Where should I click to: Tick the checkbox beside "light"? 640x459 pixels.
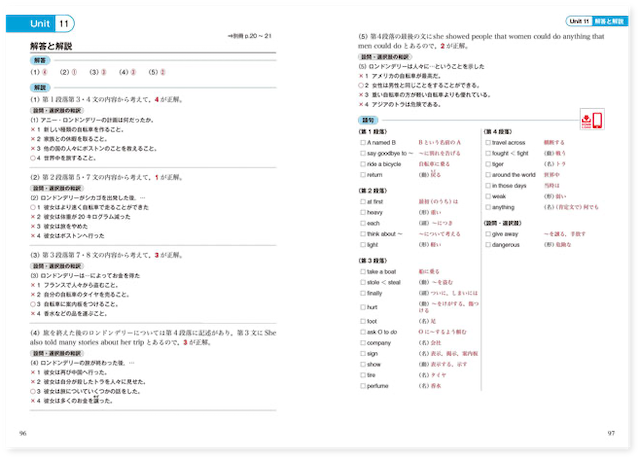click(362, 245)
